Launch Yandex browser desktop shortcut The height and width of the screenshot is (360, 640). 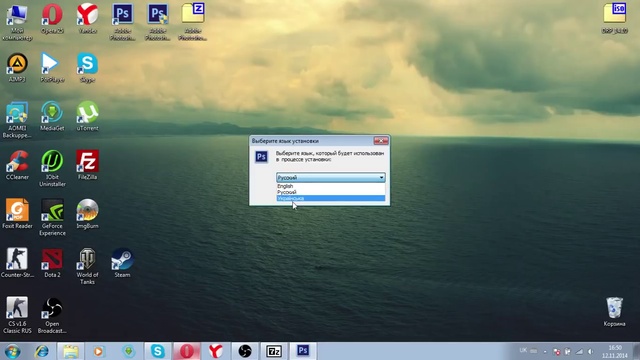click(87, 19)
